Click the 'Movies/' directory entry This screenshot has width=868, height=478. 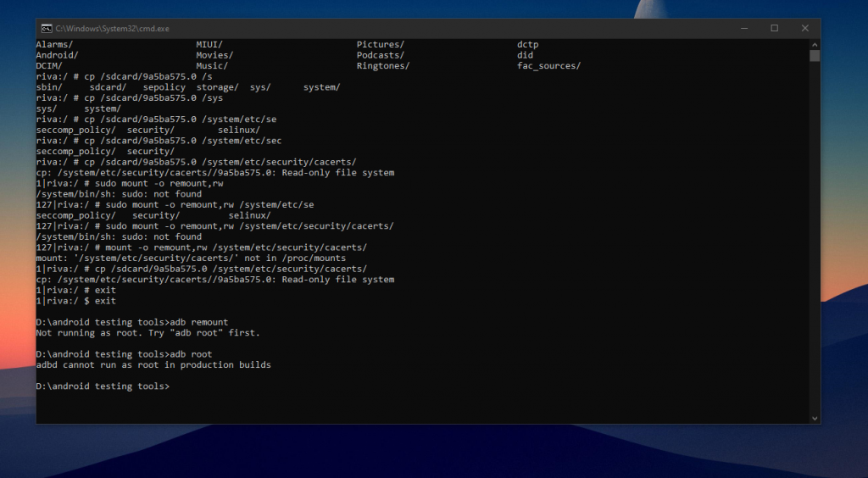[214, 55]
